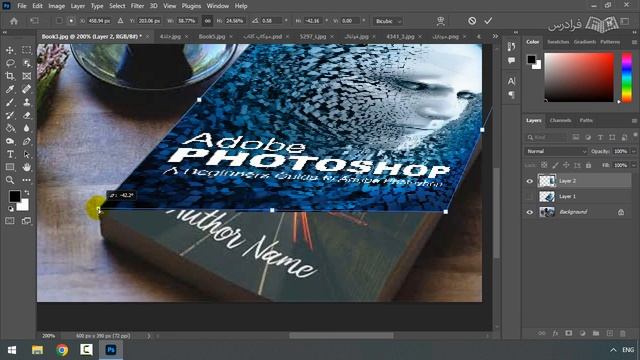Hide Layer 2 with its eye icon
Image resolution: width=640 pixels, height=360 pixels.
(530, 181)
